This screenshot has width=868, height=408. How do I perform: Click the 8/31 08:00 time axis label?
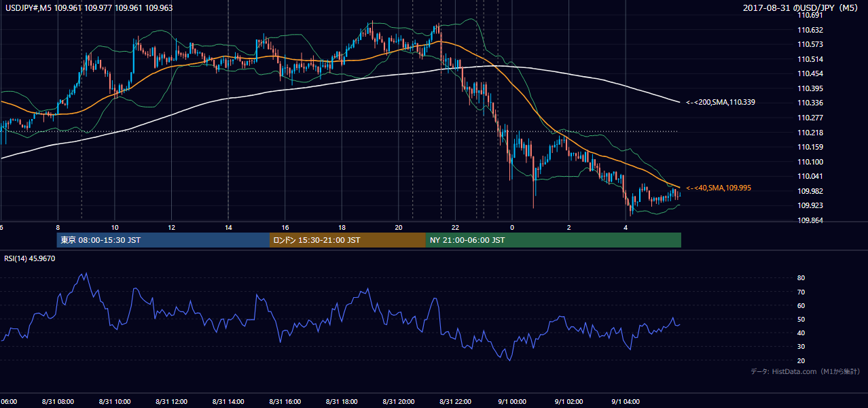coord(58,402)
